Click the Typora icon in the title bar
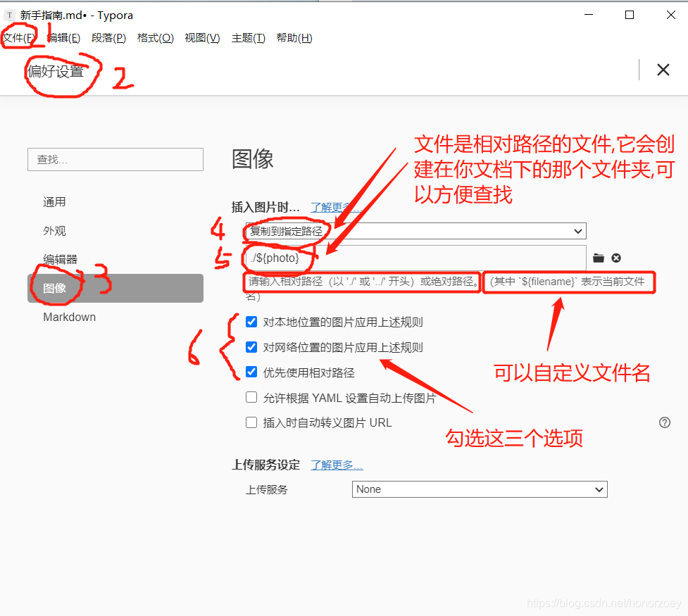688x616 pixels. coord(8,14)
